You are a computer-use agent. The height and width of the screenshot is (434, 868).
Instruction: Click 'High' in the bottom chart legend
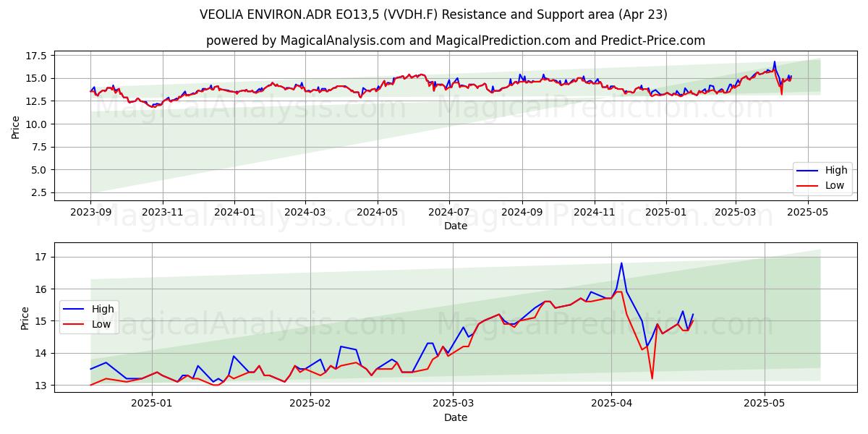(x=103, y=309)
